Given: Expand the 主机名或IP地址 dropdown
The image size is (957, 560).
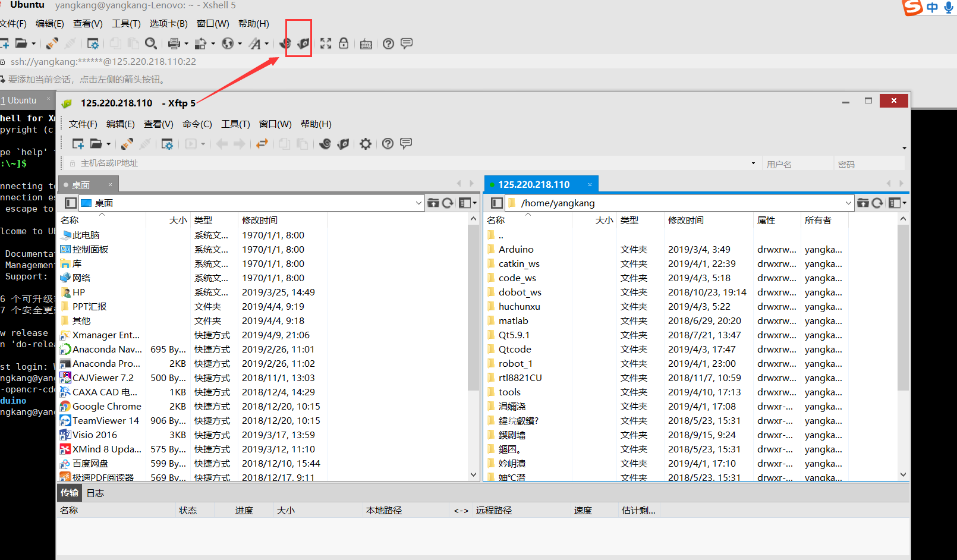Looking at the screenshot, I should coord(753,163).
